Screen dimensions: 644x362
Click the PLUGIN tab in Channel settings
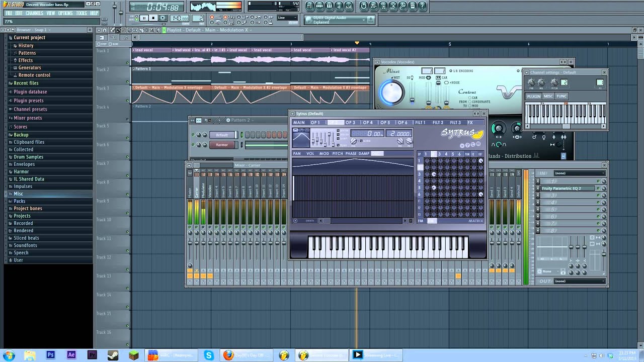point(534,96)
